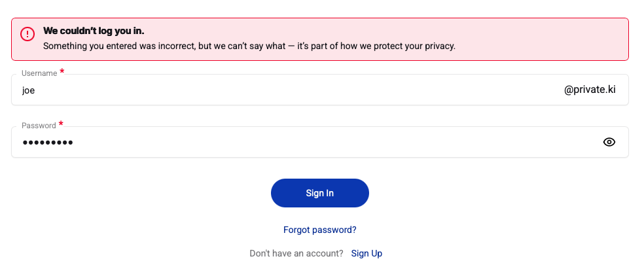Click the red asterisk beside Password
This screenshot has width=644, height=265.
[62, 124]
